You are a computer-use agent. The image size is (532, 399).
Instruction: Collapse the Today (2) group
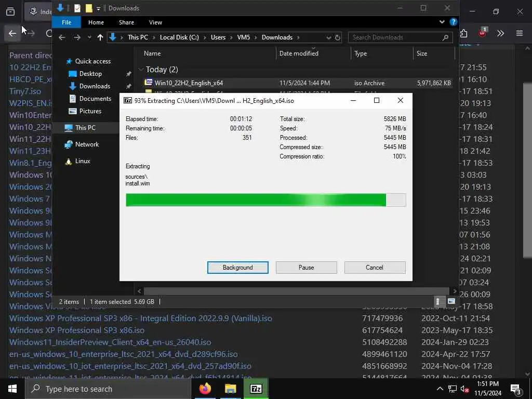click(141, 70)
